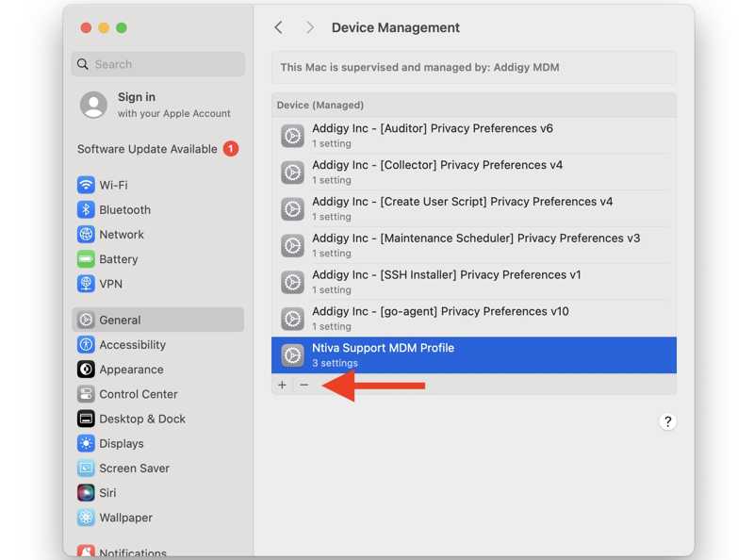Open Software Update Available
Image resolution: width=754 pixels, height=560 pixels.
coord(157,149)
